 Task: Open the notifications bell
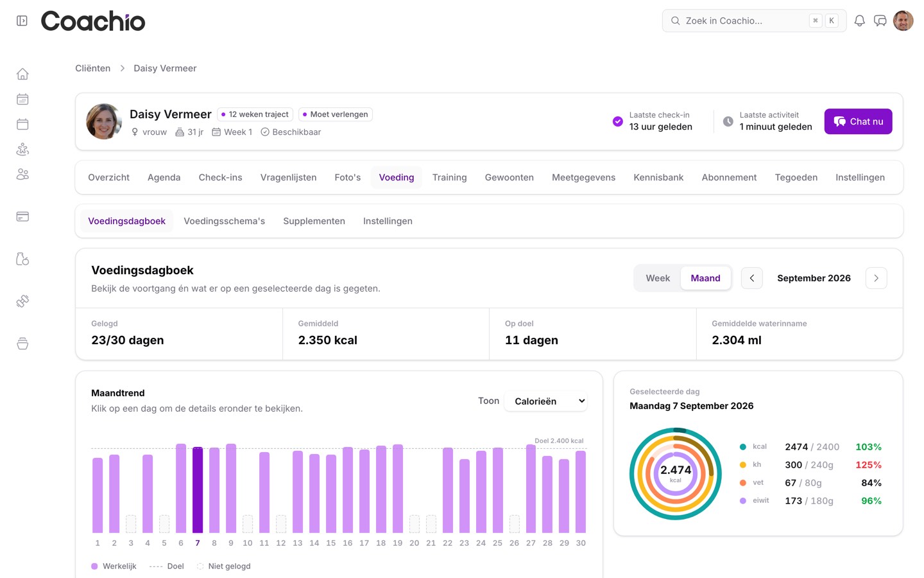tap(860, 21)
